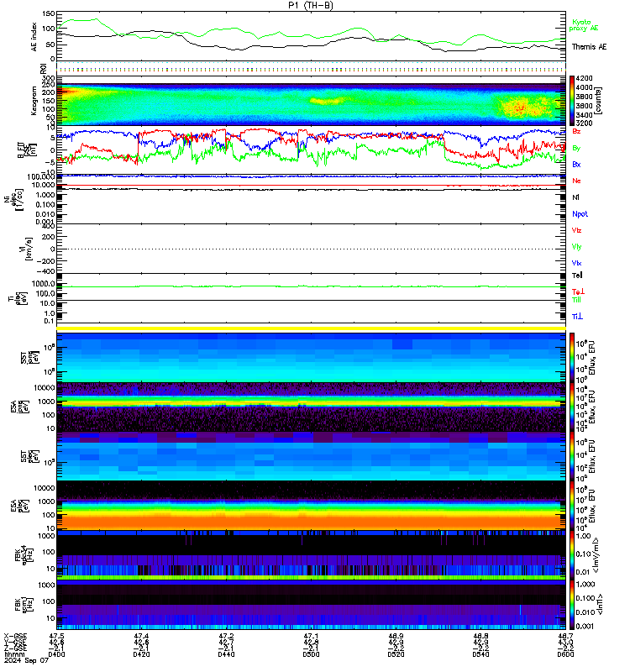Click the bright keogram patch near 0500

click(x=327, y=101)
